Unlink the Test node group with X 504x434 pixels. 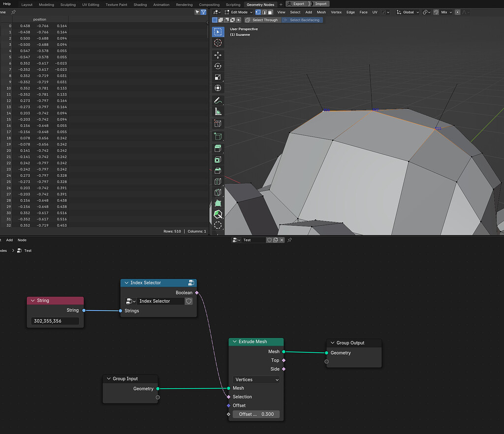point(282,240)
